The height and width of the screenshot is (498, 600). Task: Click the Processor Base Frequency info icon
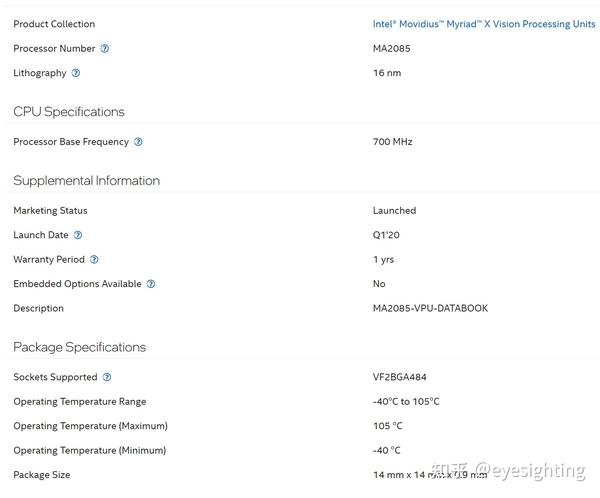click(x=138, y=142)
